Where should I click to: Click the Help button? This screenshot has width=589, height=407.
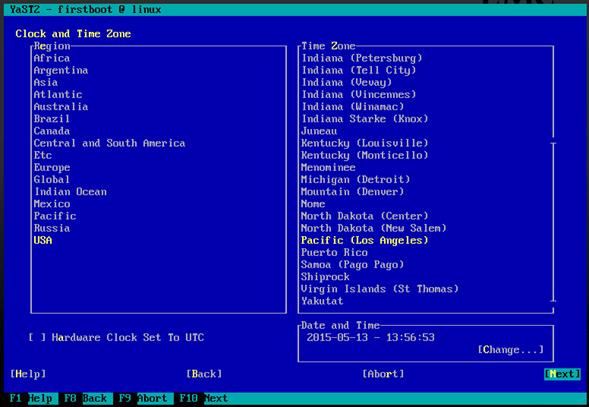tap(28, 374)
